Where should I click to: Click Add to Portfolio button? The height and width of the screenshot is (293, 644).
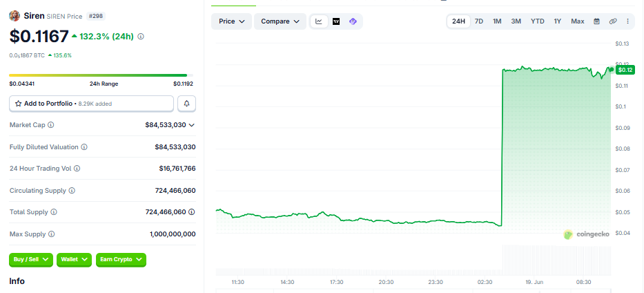92,104
